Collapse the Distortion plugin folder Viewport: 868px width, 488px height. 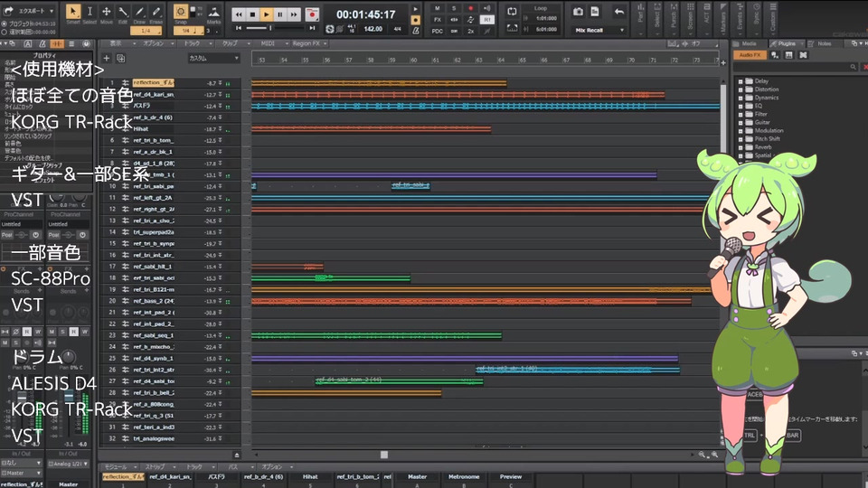[741, 89]
